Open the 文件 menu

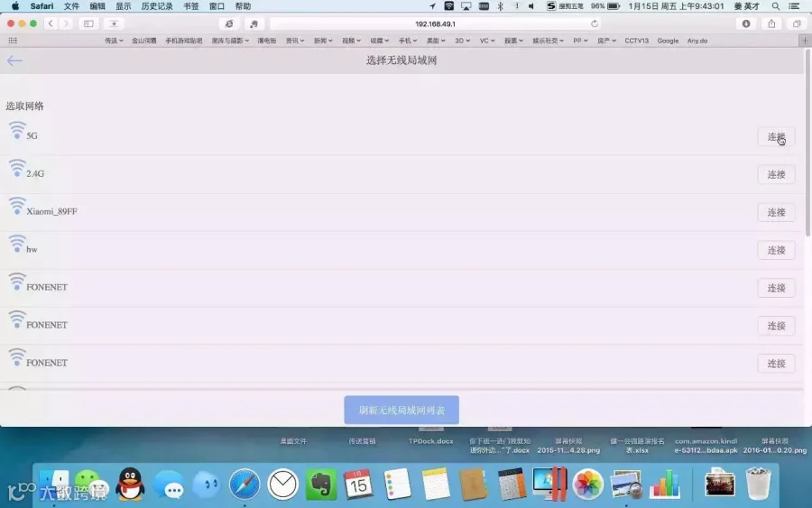(71, 6)
